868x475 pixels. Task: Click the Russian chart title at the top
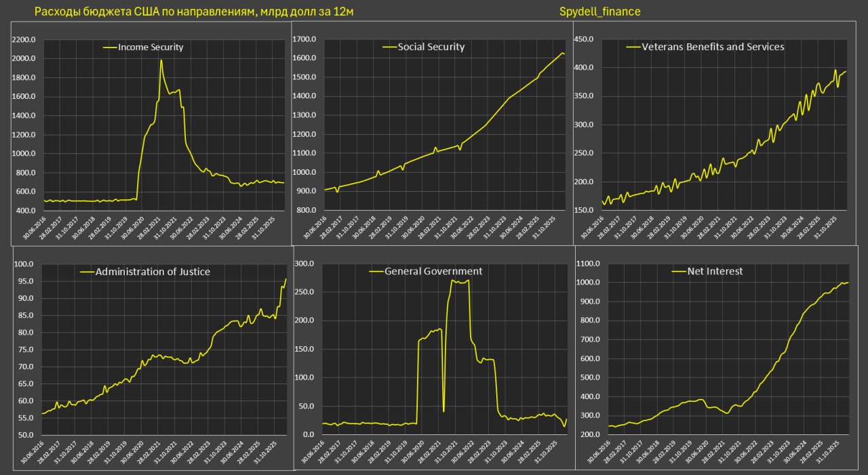point(193,12)
